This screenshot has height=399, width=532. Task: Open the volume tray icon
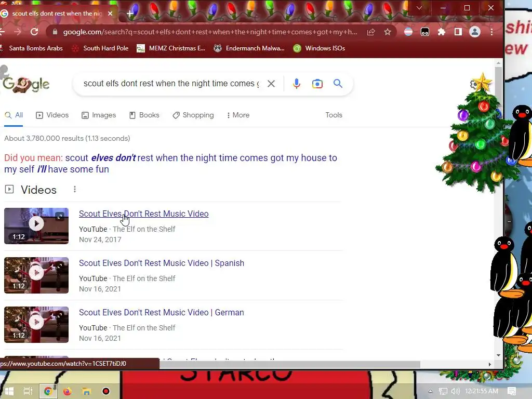(455, 391)
